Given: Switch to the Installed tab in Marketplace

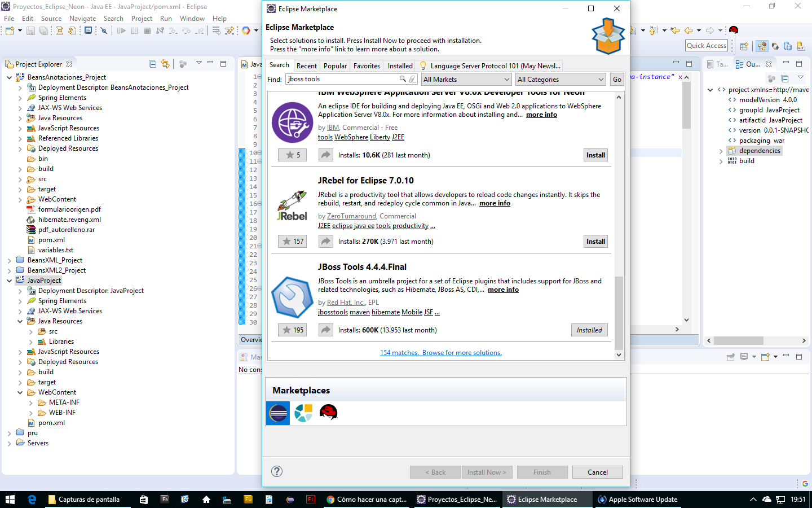Looking at the screenshot, I should (400, 66).
